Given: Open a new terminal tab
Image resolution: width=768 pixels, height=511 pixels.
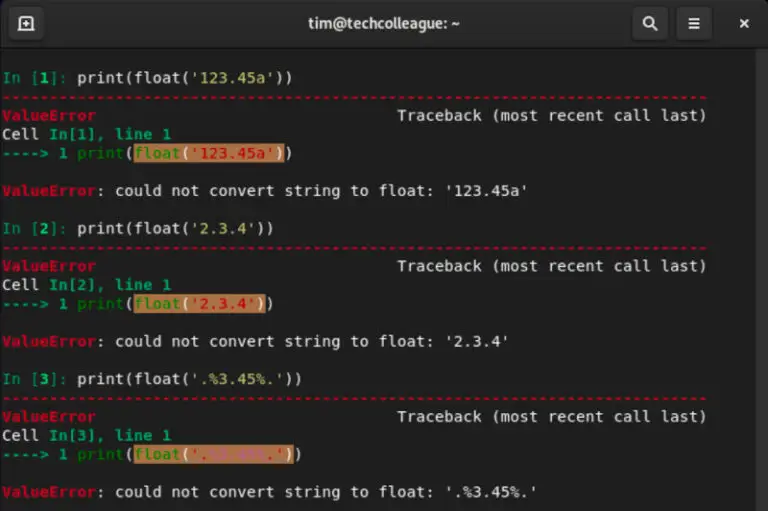Looking at the screenshot, I should pyautogui.click(x=26, y=23).
